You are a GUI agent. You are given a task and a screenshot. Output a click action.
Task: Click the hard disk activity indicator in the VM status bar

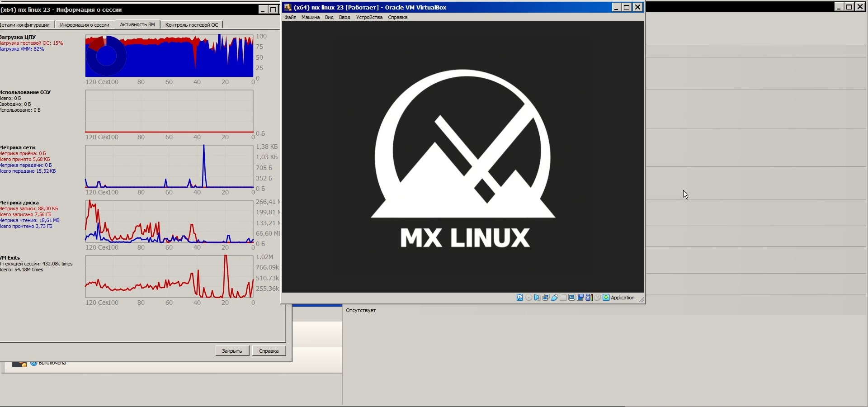tap(520, 298)
